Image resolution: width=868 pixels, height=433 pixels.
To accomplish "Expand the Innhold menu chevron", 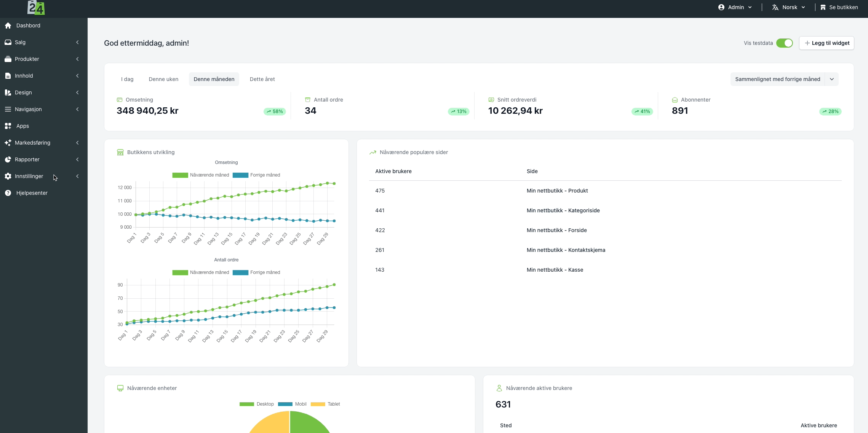I will [77, 76].
